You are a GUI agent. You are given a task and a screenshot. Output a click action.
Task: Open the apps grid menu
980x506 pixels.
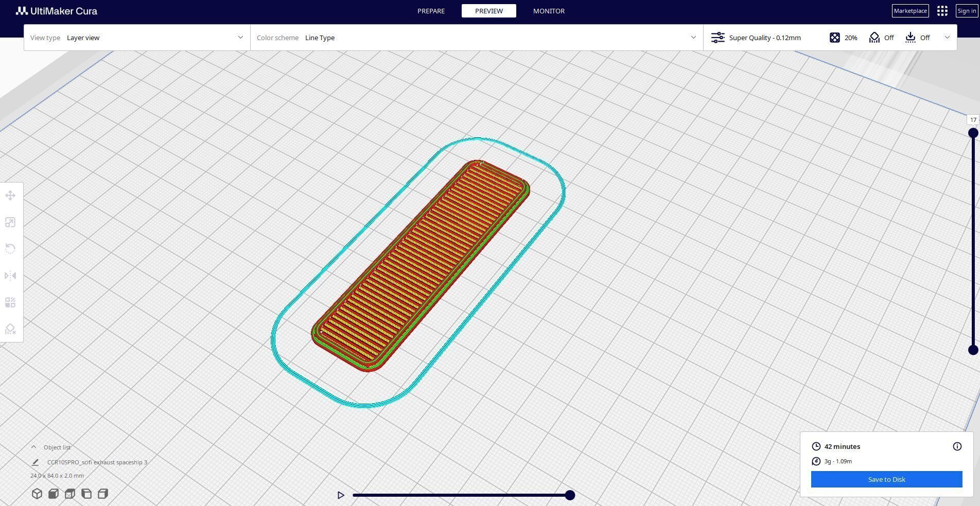coord(942,11)
